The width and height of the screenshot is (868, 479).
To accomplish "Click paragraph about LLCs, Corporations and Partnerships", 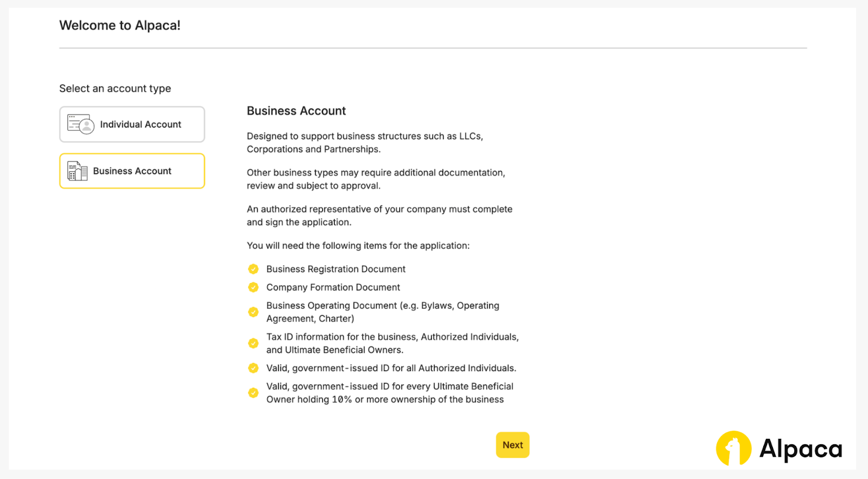I will pos(365,143).
